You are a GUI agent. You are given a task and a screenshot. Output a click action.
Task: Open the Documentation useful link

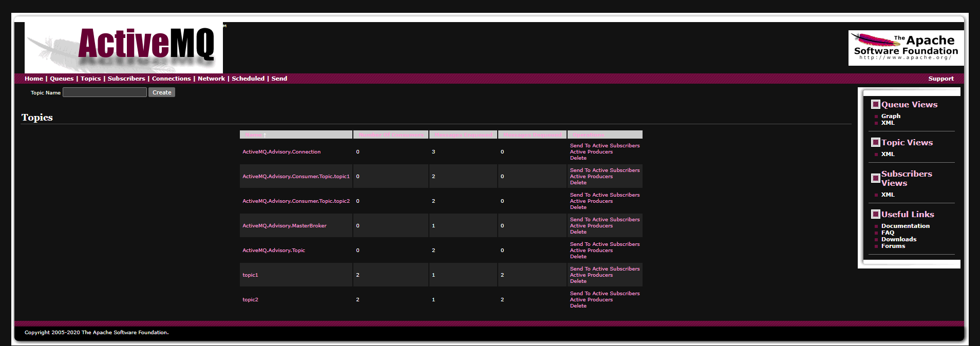tap(906, 226)
